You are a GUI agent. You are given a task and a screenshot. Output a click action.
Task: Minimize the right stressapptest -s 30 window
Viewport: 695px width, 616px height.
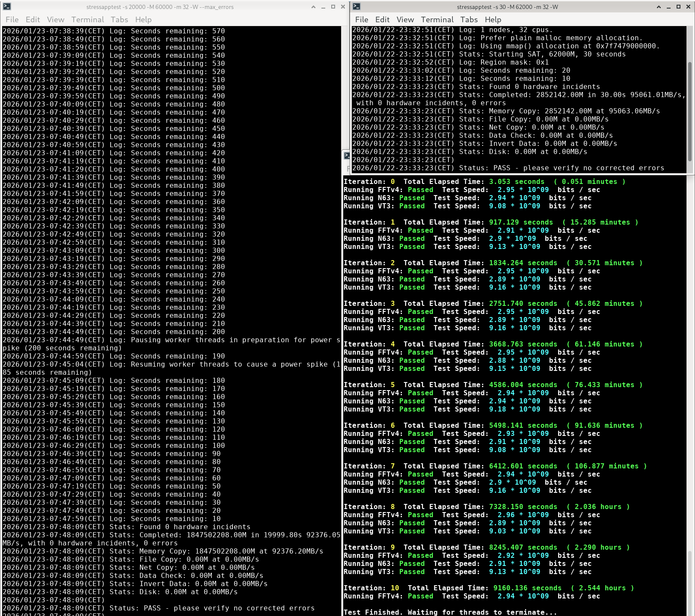click(x=668, y=7)
